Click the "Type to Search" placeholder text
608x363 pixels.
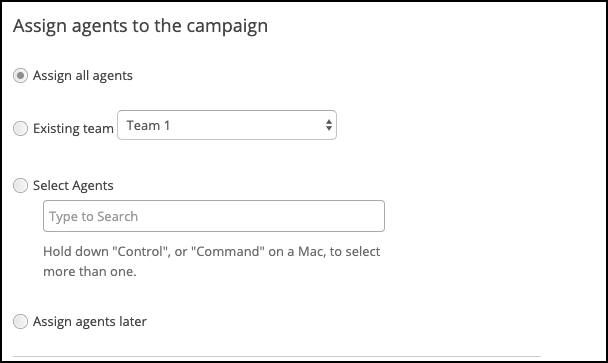coord(93,216)
